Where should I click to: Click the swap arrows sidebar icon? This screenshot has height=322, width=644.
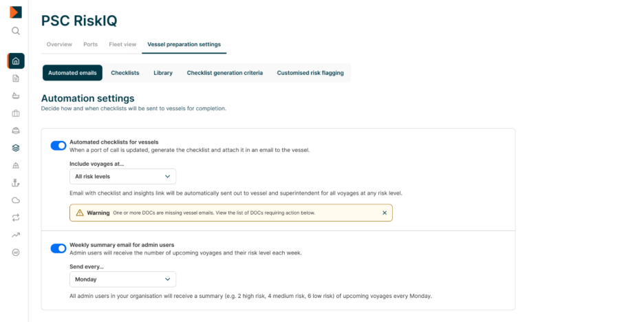click(x=16, y=217)
